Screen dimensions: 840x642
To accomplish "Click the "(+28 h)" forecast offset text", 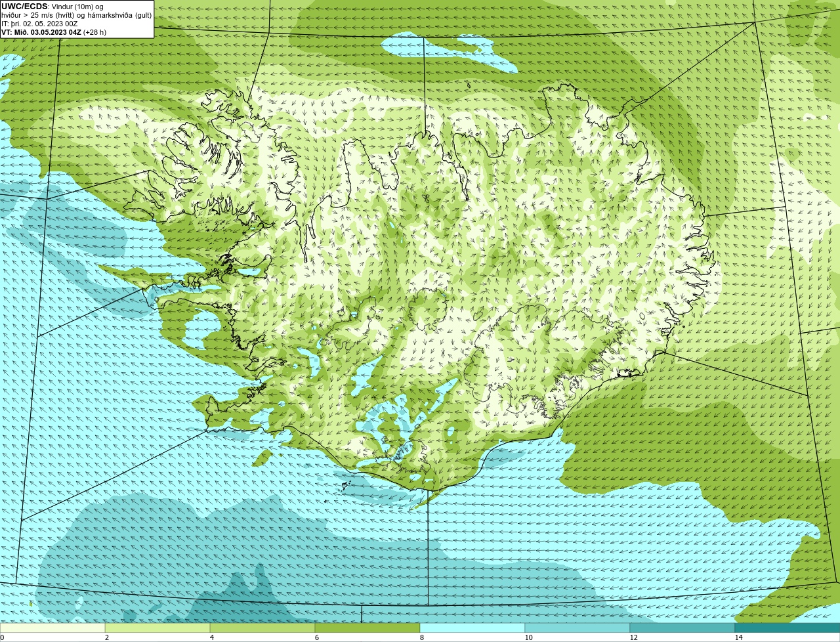I will (x=95, y=32).
